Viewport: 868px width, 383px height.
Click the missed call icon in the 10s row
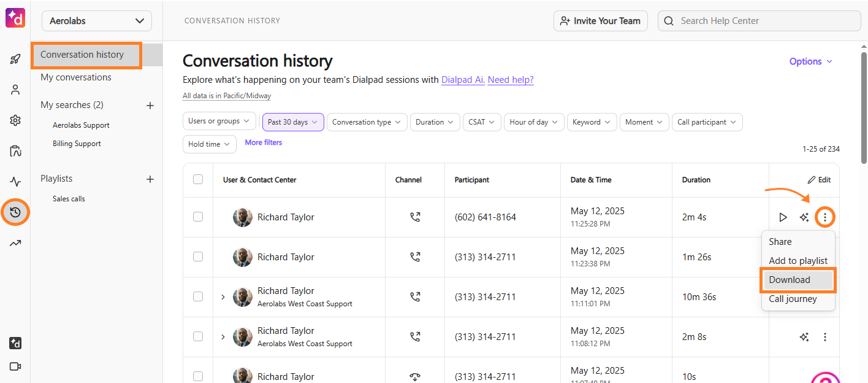415,377
